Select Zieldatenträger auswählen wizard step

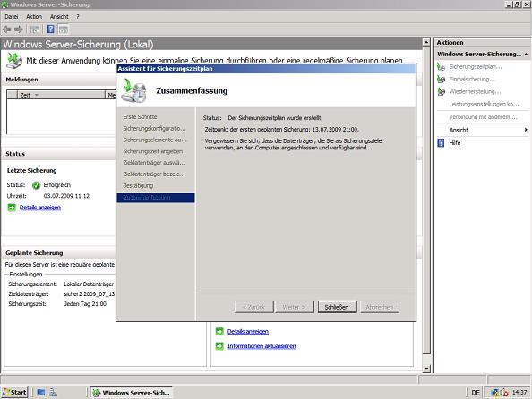(154, 163)
